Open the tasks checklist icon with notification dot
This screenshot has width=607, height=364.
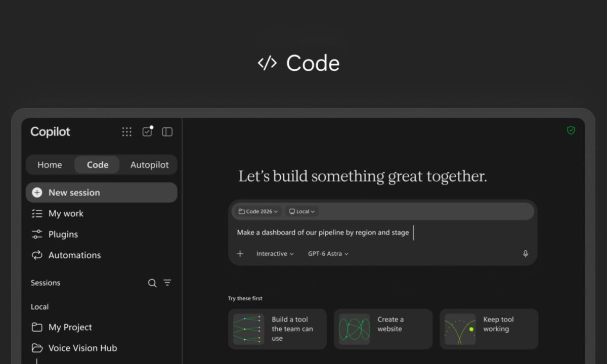148,131
